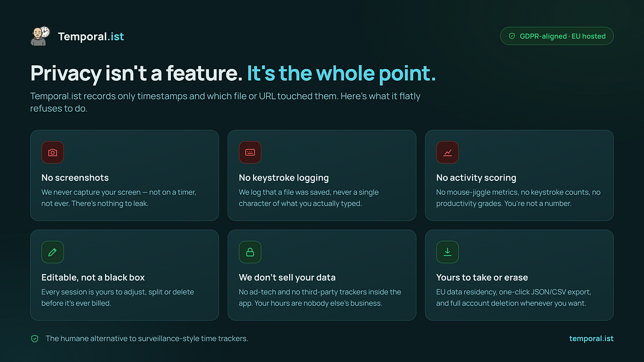Open the temporal.ist footer link
The image size is (644, 362).
[591, 338]
